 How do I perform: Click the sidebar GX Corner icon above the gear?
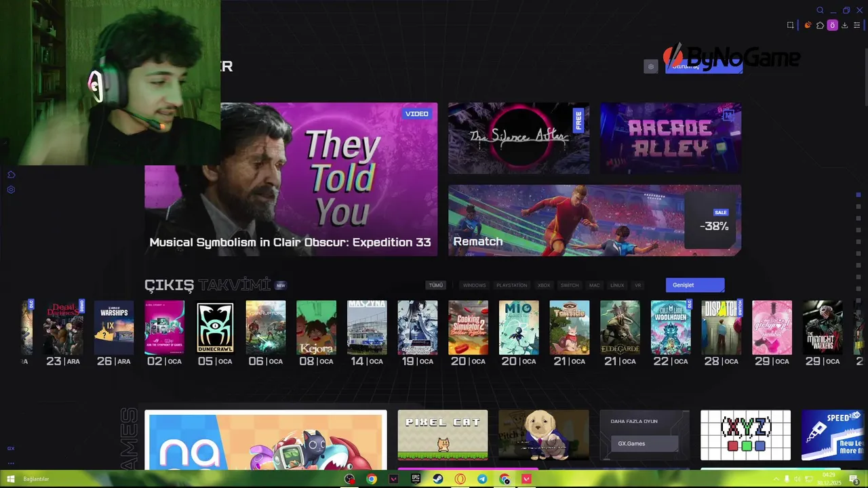pos(11,175)
